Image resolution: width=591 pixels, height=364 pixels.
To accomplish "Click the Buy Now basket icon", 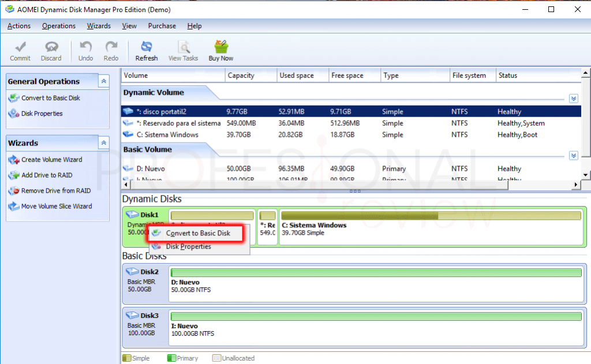I will coord(221,47).
